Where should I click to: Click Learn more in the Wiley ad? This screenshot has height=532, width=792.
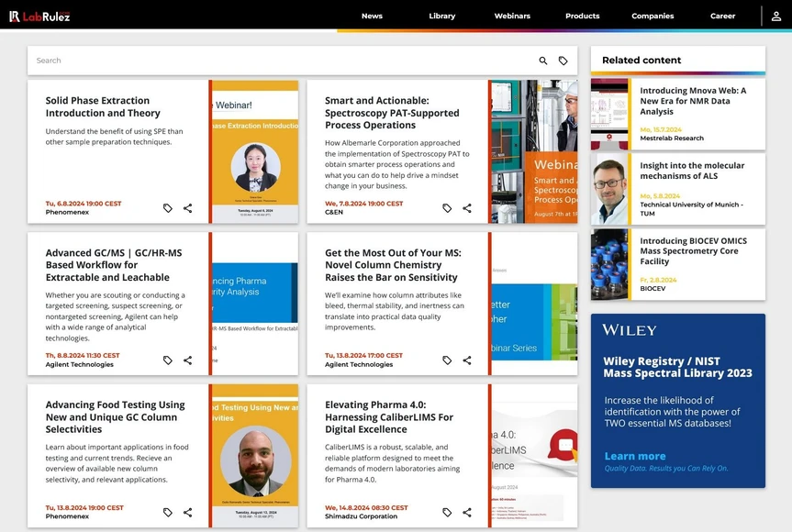click(x=635, y=456)
